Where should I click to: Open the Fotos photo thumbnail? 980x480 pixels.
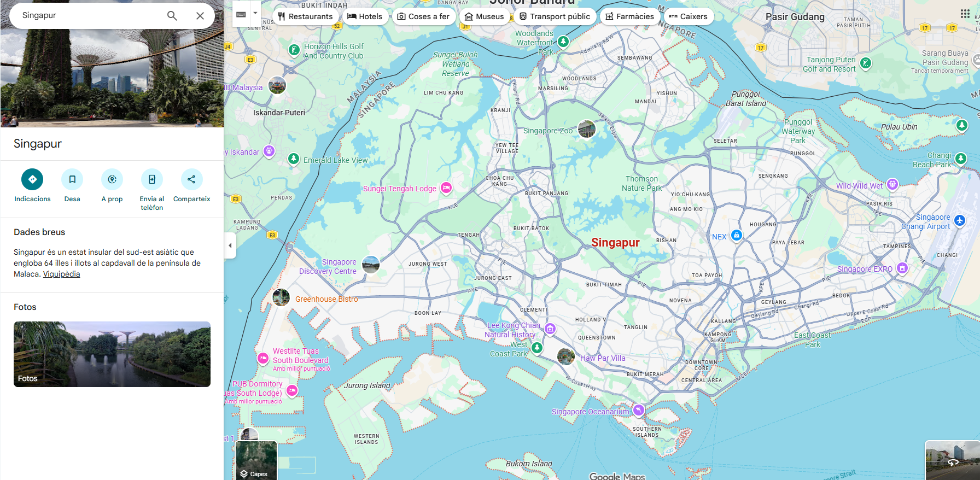pos(112,354)
